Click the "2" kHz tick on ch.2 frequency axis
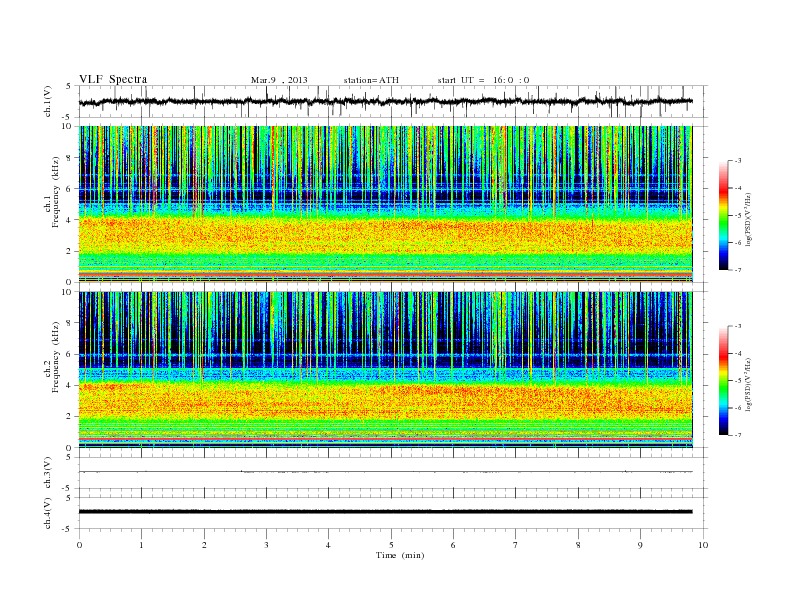Viewport: 792px width, 612px height. click(x=69, y=417)
